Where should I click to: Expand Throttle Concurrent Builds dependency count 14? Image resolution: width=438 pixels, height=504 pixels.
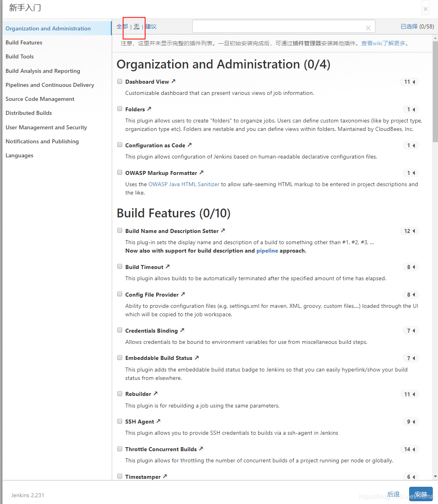410,449
